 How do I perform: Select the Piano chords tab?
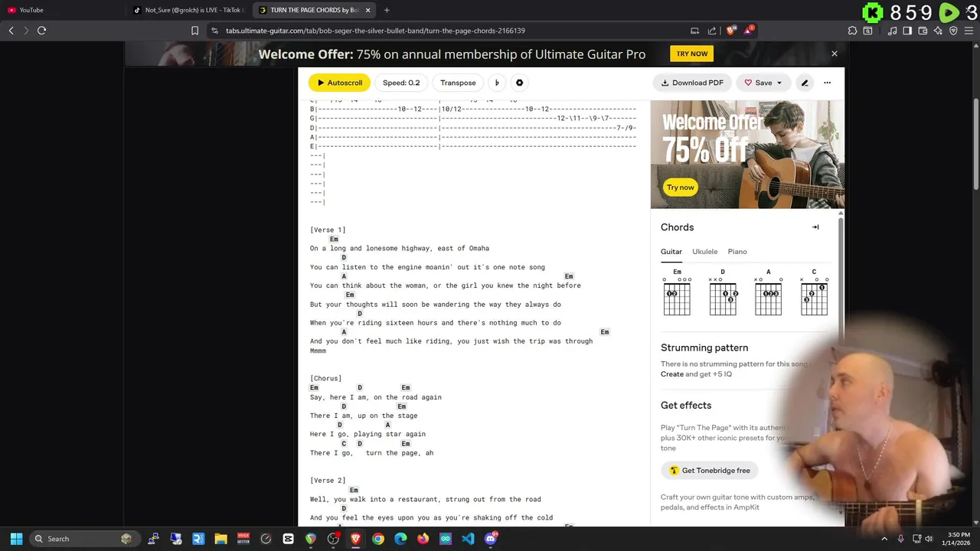737,252
